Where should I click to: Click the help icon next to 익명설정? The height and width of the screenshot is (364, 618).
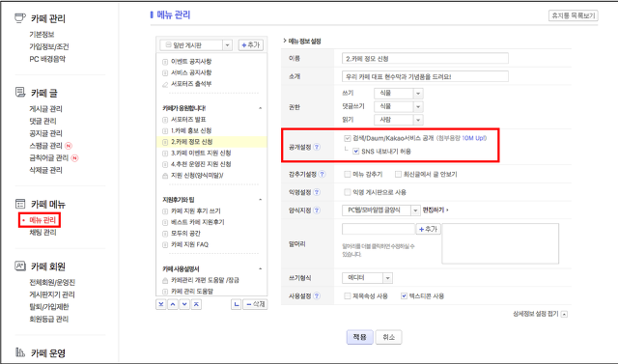click(317, 192)
